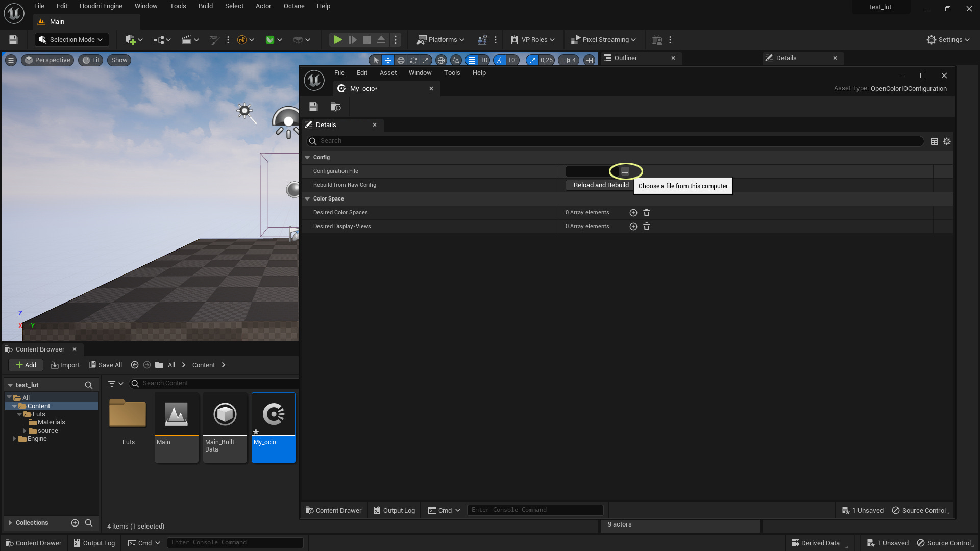Collapse the Config section
Screen dimensions: 980x551
pos(307,158)
